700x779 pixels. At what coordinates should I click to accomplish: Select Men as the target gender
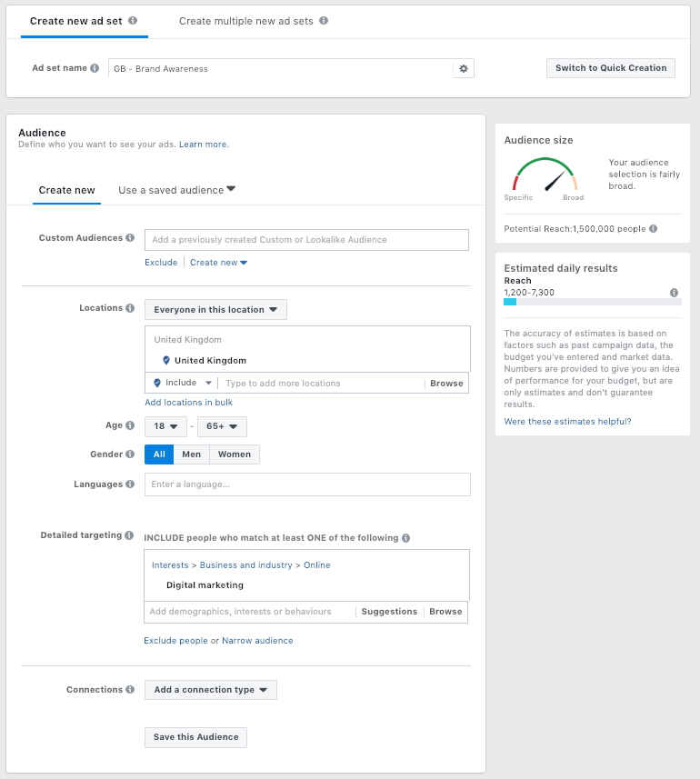pyautogui.click(x=192, y=454)
